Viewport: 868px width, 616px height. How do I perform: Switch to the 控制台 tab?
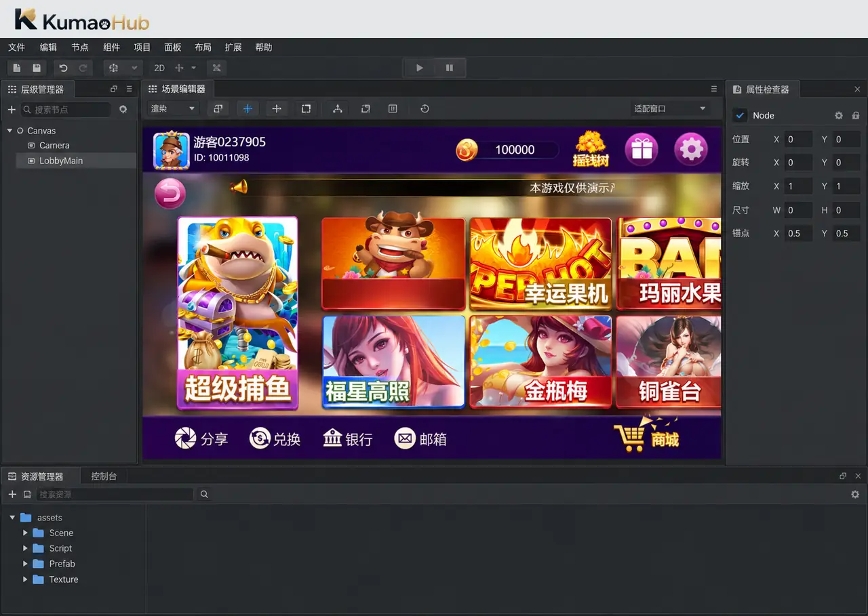point(104,476)
